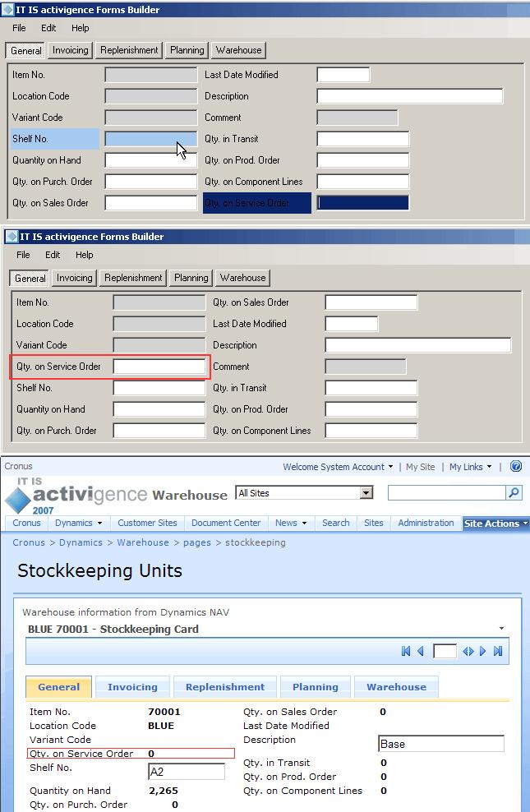Click the Description field containing Base
This screenshot has width=530, height=812.
[x=441, y=744]
